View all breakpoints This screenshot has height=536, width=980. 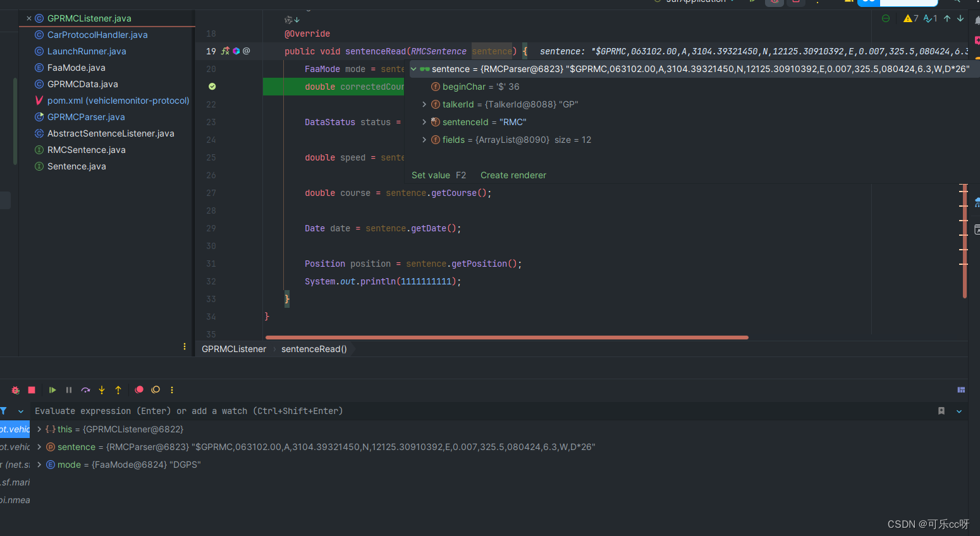point(139,390)
